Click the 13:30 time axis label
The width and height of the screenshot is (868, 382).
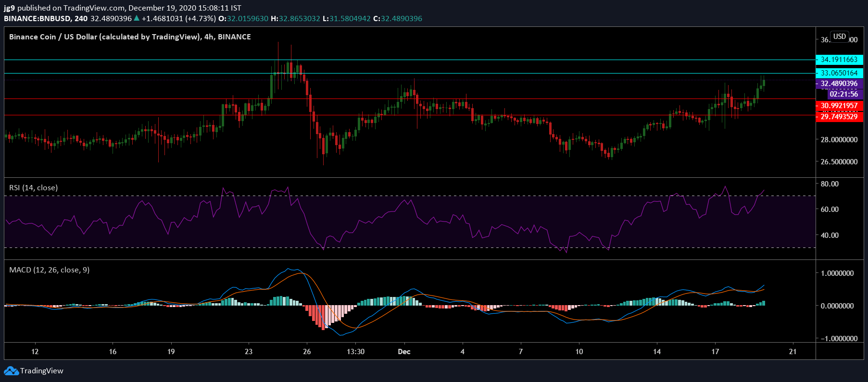point(356,352)
